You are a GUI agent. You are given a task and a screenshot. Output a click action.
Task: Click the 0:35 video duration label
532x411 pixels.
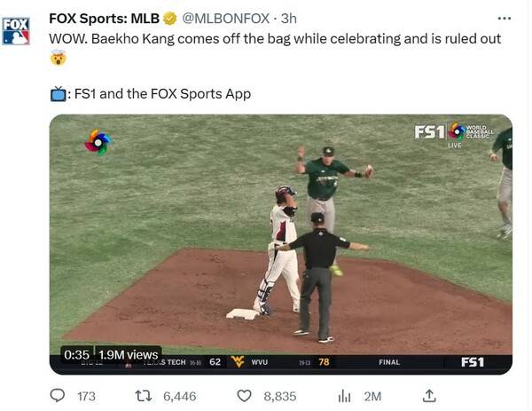[76, 354]
